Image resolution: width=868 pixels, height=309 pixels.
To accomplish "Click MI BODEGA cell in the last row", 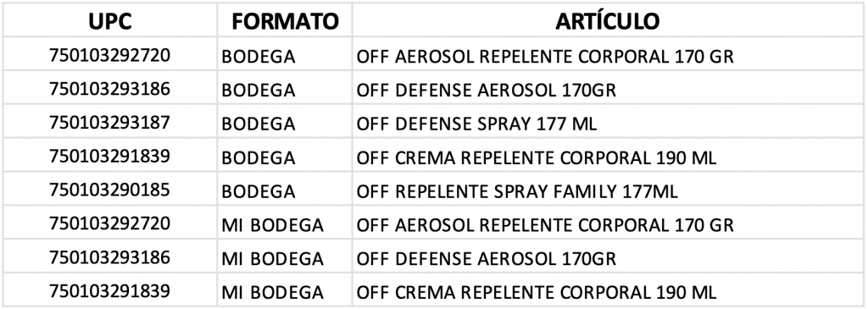I will click(285, 290).
